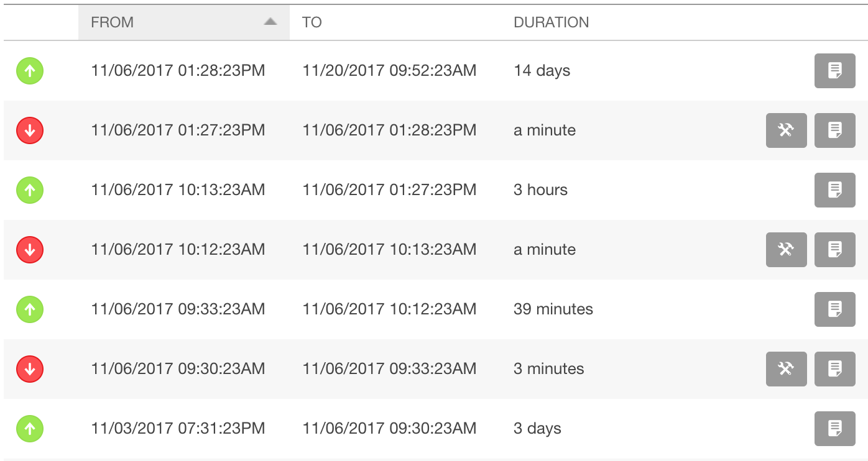Open notes icon for the 14 days uptime row
Screen dimensions: 868x461
coord(835,71)
